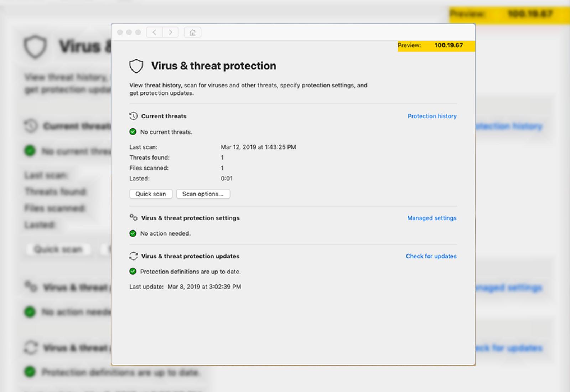570x392 pixels.
Task: Click the Lasted value 0:01
Action: tap(227, 179)
